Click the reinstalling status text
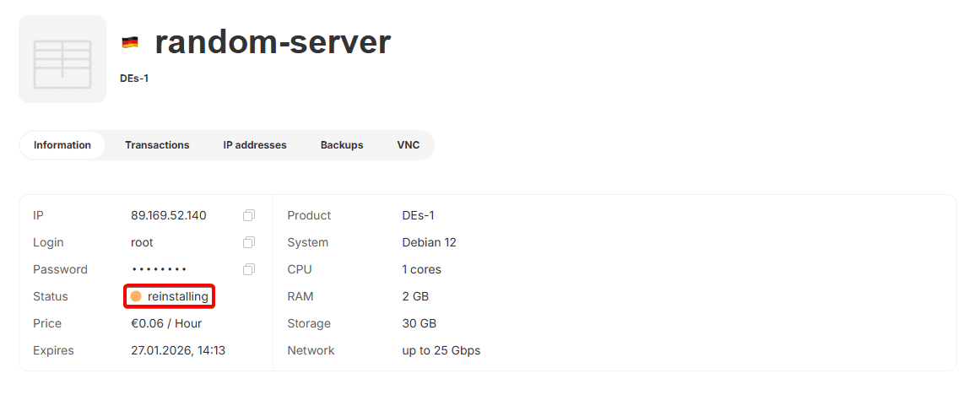This screenshot has height=406, width=980. 177,296
